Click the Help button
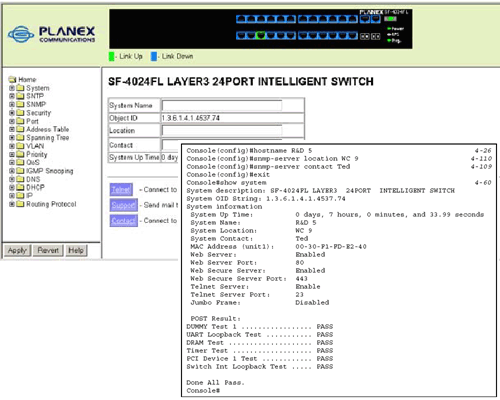The image size is (500, 400). (76, 250)
